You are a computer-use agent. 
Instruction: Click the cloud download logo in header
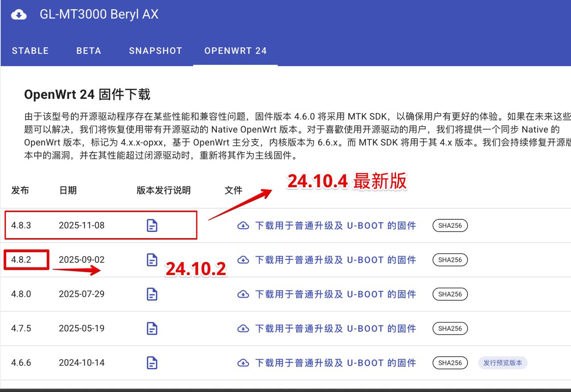click(x=18, y=15)
